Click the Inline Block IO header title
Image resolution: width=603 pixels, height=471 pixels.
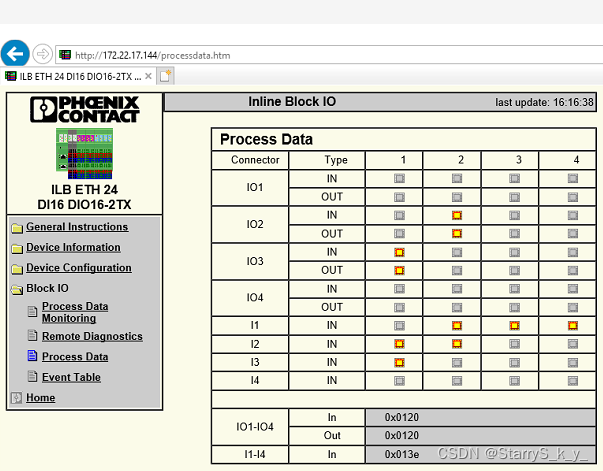[x=292, y=102]
